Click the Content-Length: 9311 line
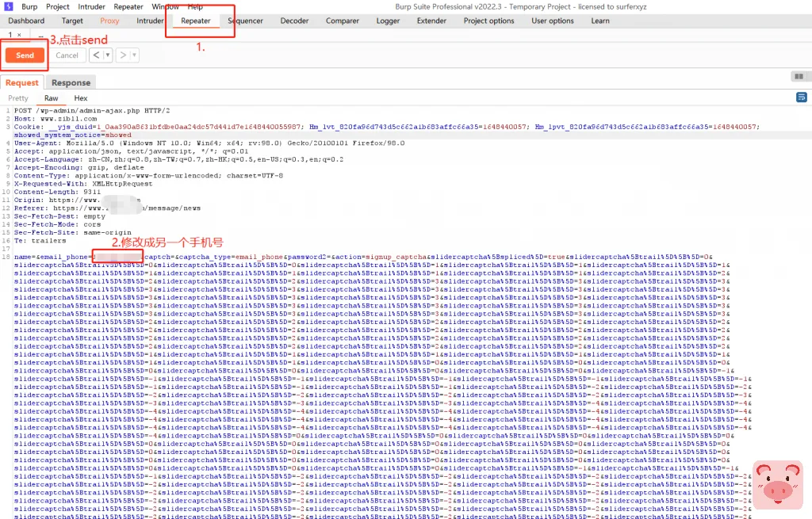This screenshot has height=519, width=812. (x=57, y=192)
